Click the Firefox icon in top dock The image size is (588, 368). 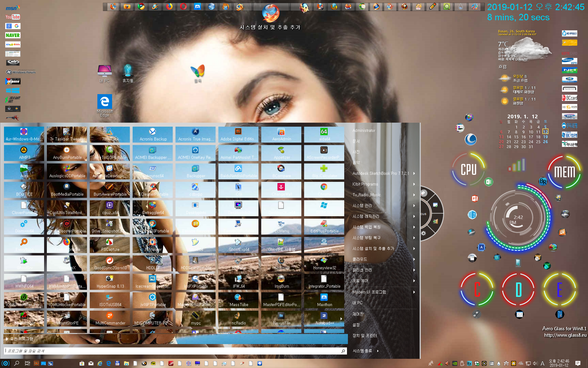point(169,6)
